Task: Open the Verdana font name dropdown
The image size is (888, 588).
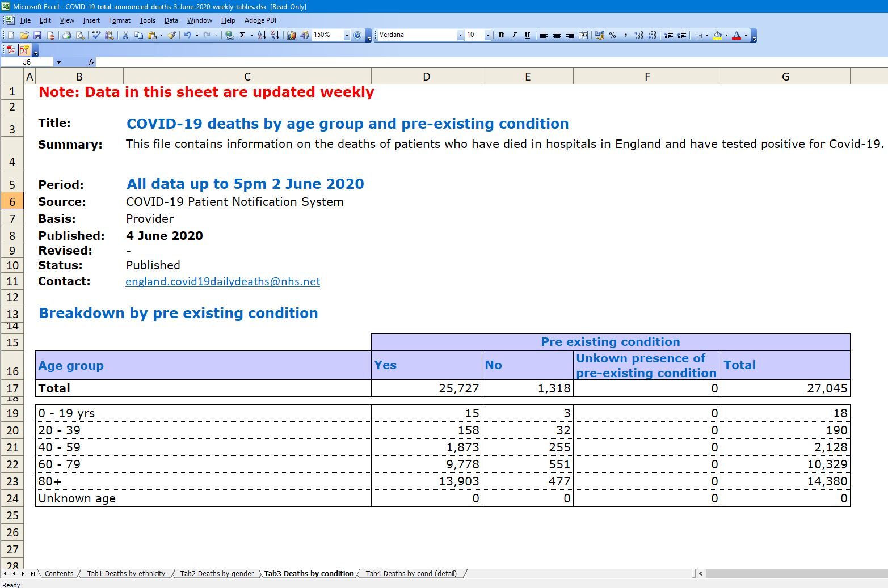Action: tap(460, 35)
